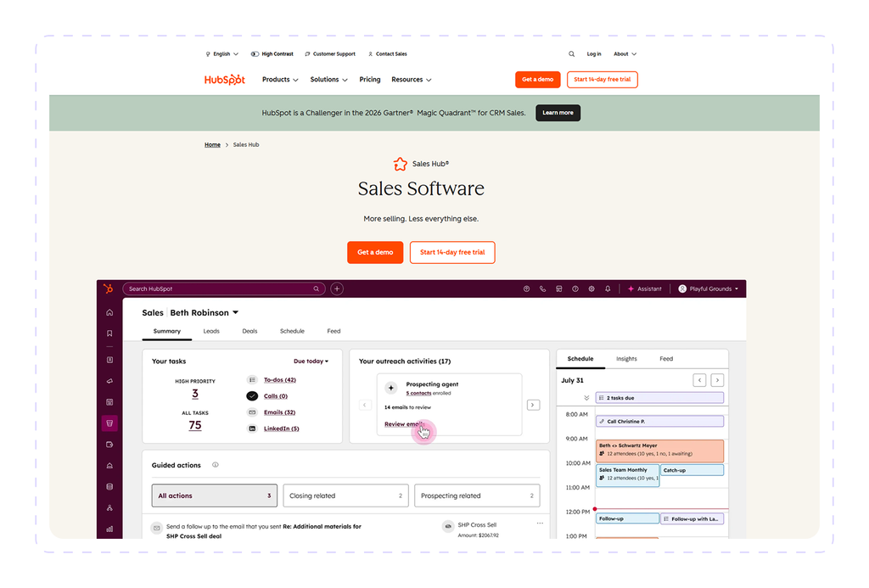Show next outreach activity card
This screenshot has height=588, width=869.
tap(533, 405)
